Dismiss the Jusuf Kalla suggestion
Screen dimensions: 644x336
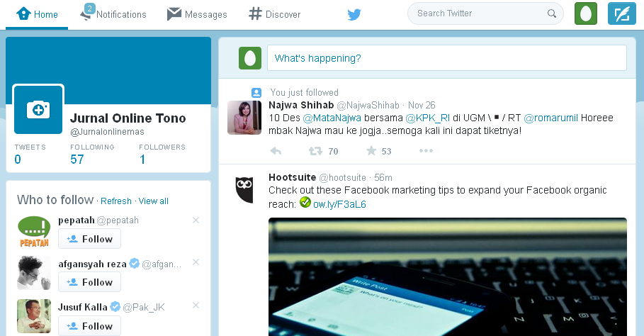(x=196, y=306)
